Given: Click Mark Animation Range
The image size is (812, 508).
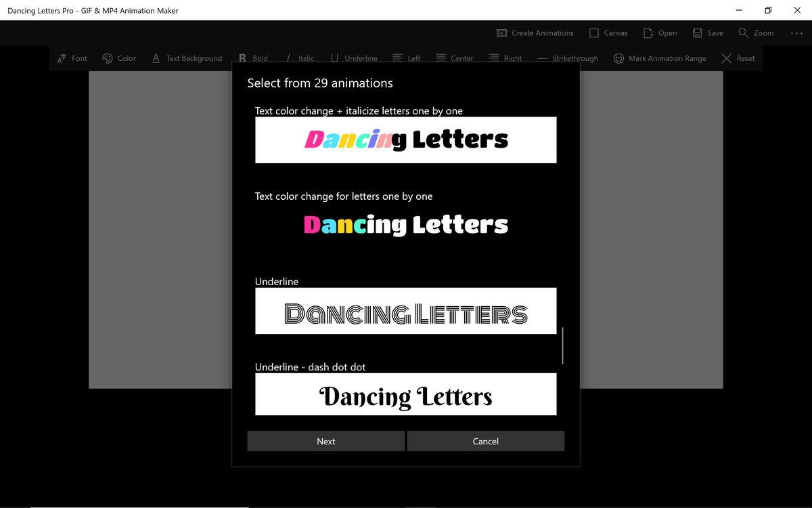Looking at the screenshot, I should [660, 58].
